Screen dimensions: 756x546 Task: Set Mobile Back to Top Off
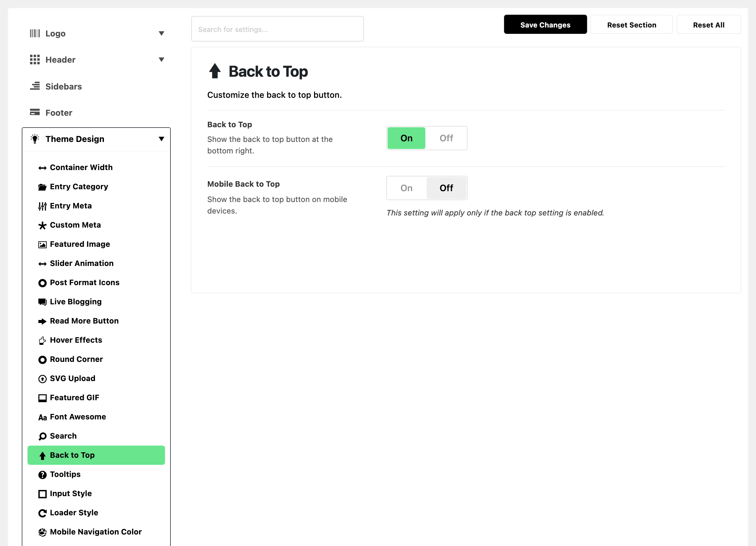[x=446, y=188]
